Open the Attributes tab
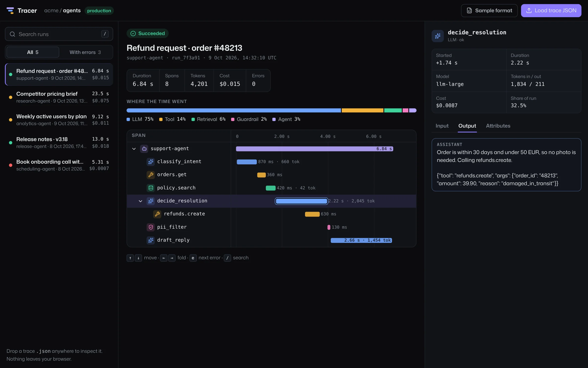The width and height of the screenshot is (588, 368). pos(498,126)
